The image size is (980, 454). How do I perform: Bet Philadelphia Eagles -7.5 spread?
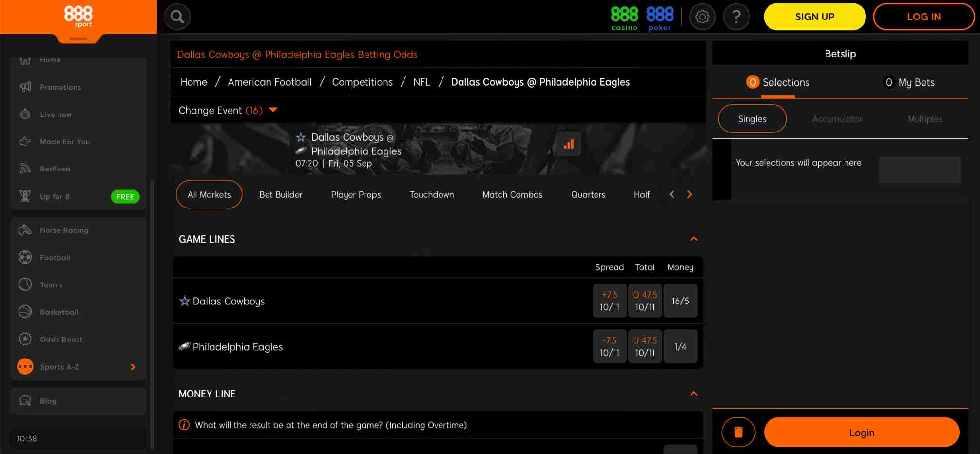tap(609, 346)
